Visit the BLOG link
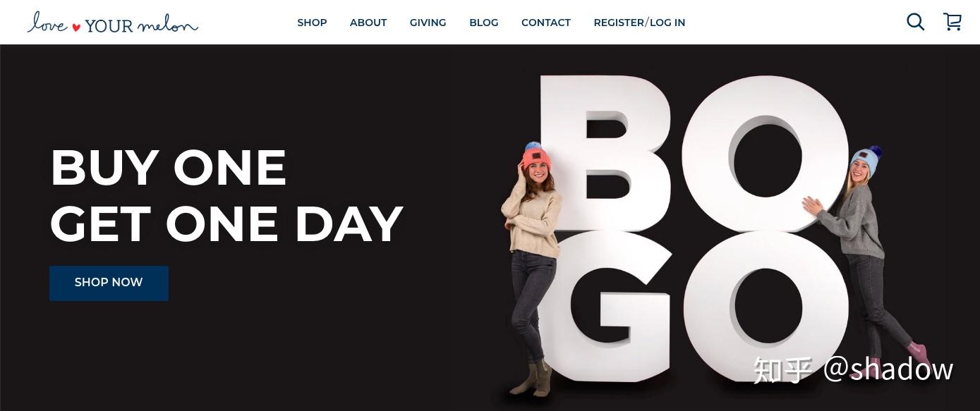The height and width of the screenshot is (411, 980). [484, 23]
